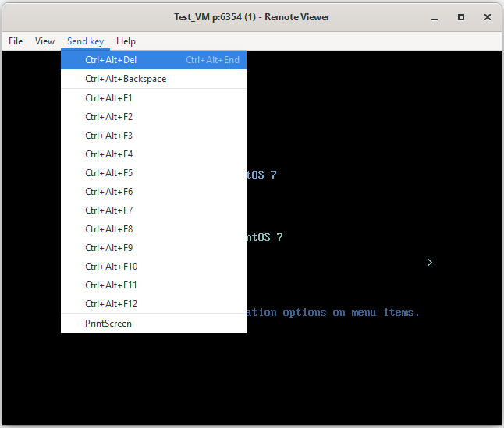
Task: Click the Test_VM title bar text
Action: pyautogui.click(x=252, y=17)
